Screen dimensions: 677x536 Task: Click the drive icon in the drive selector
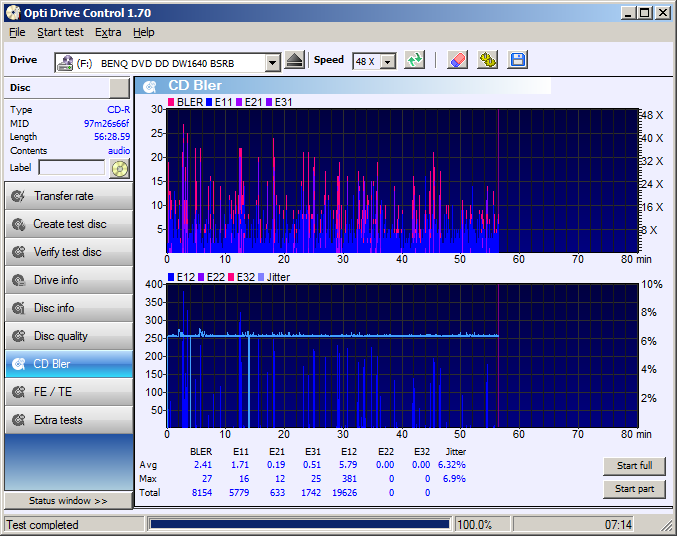[x=65, y=63]
